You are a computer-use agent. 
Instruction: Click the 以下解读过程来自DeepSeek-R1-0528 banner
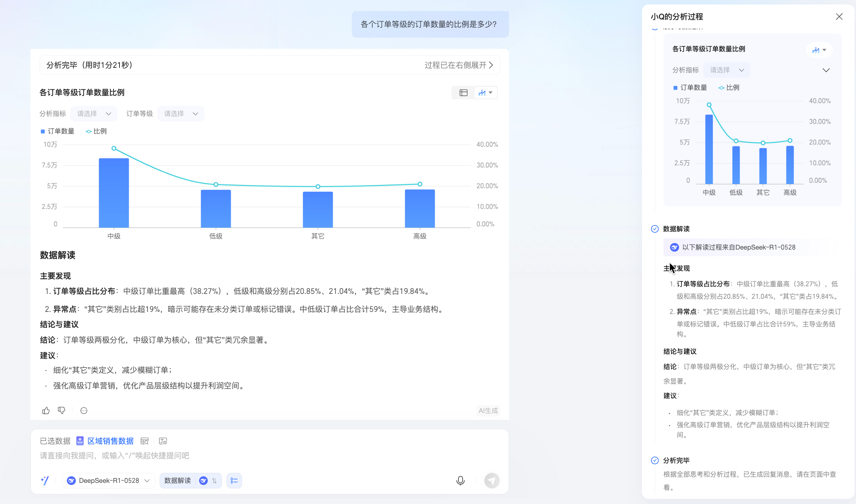click(x=752, y=247)
